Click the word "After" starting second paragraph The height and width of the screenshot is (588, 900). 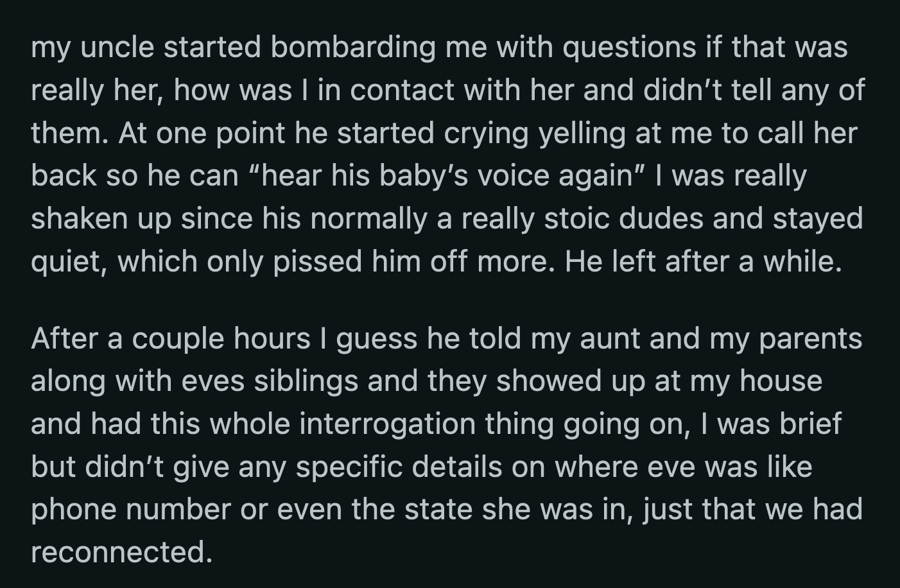tap(64, 339)
